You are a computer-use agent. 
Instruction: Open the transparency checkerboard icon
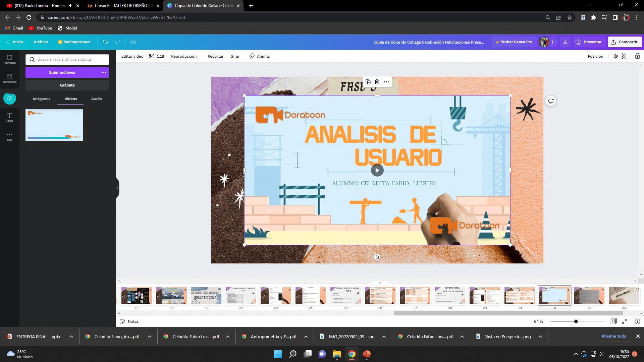point(624,56)
